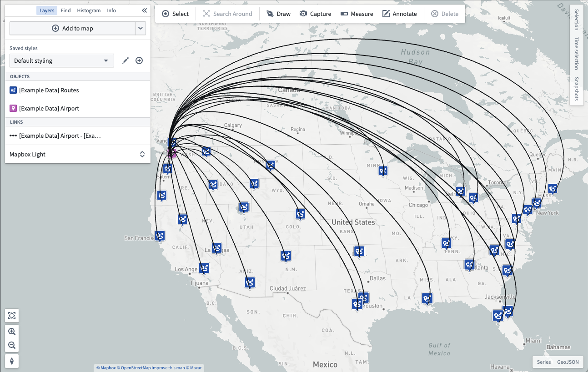Open the Selection side panel tab
This screenshot has width=588, height=372.
coord(576,19)
